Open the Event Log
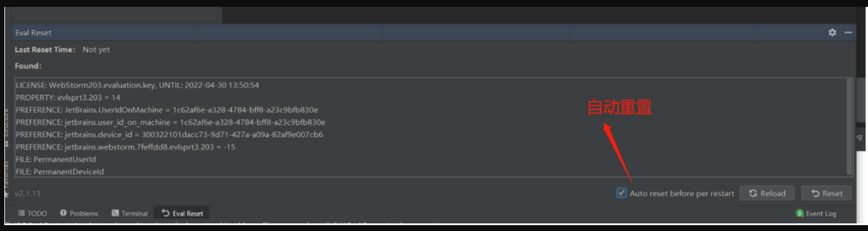 (x=816, y=214)
